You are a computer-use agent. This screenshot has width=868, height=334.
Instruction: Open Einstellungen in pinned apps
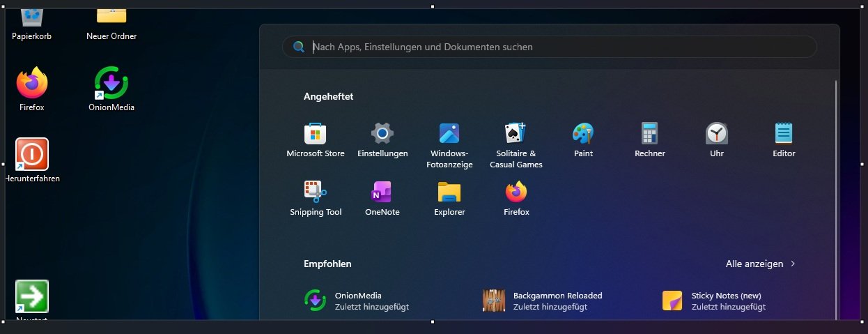[x=382, y=139]
